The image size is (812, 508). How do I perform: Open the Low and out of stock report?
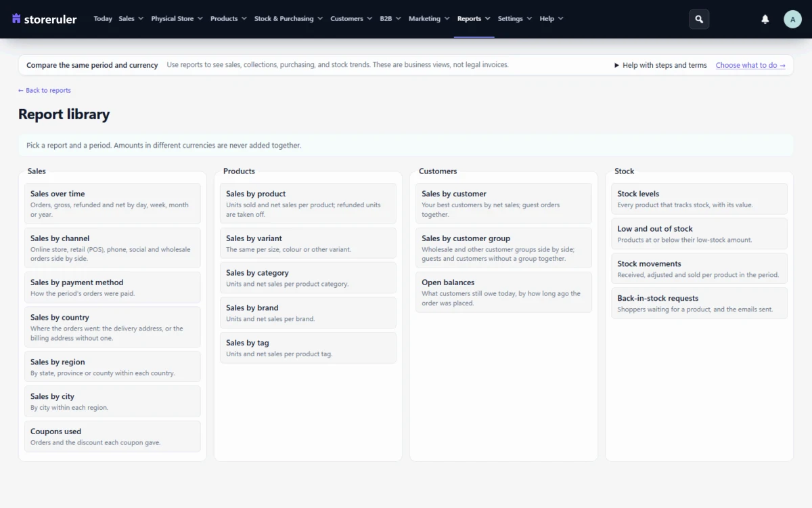point(699,234)
